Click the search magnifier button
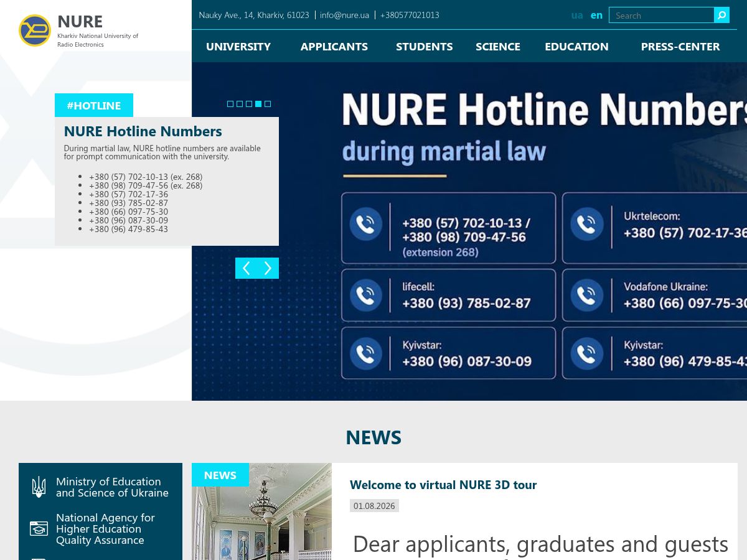This screenshot has width=747, height=560. click(x=721, y=15)
